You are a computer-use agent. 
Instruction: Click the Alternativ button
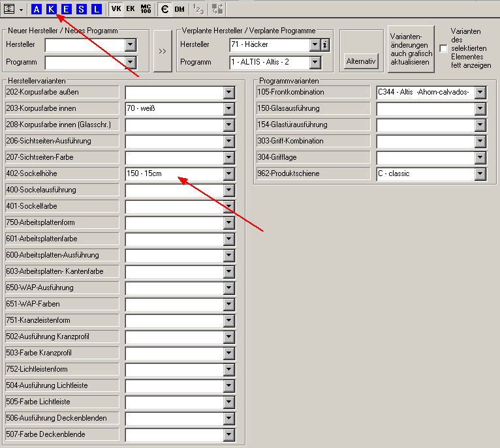[x=362, y=61]
